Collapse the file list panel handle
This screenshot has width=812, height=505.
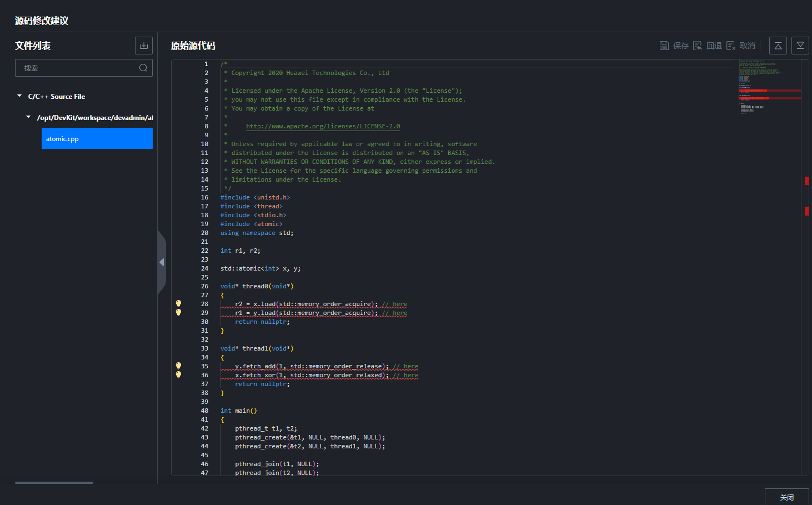162,262
